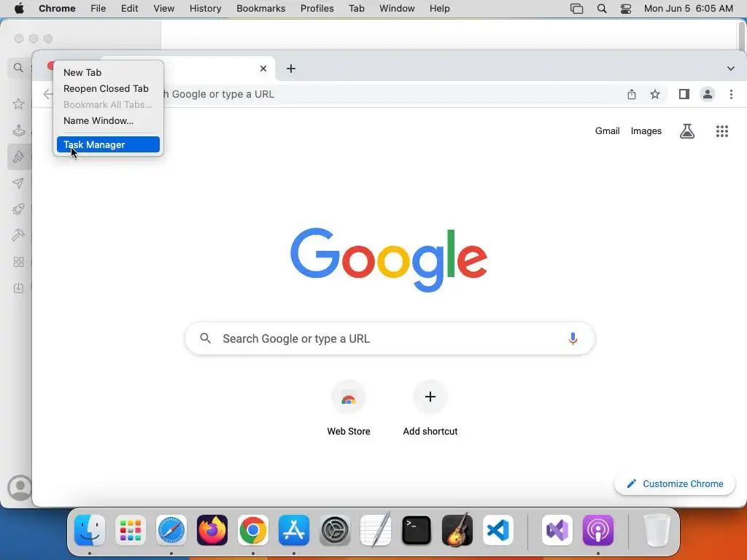Select Reopen Closed Tab menu entry
The height and width of the screenshot is (560, 747).
tap(108, 88)
